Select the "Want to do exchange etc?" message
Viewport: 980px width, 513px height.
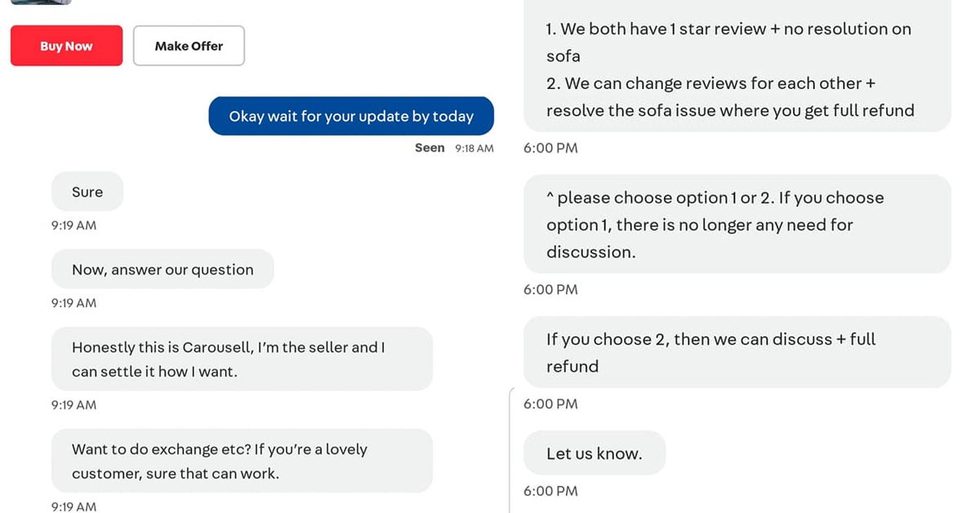[242, 461]
